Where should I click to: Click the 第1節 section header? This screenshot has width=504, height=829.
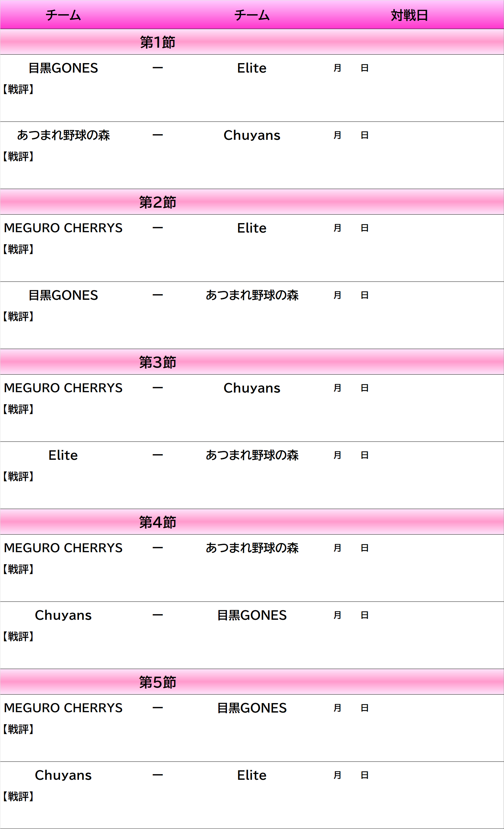[157, 42]
